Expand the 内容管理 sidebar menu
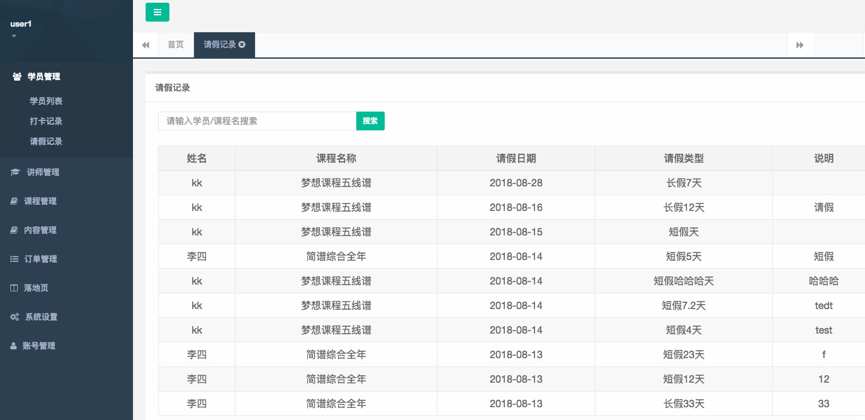This screenshot has height=420, width=865. point(40,230)
